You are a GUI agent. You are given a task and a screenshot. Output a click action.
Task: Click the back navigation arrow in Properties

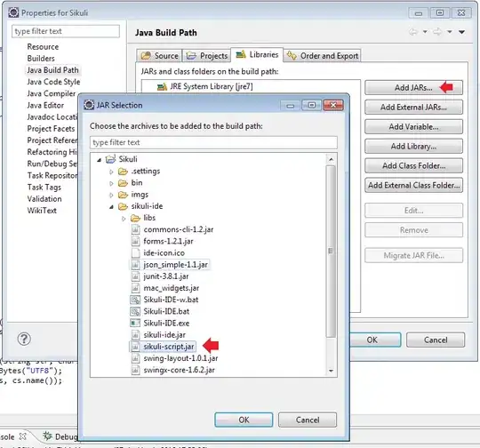tap(413, 32)
